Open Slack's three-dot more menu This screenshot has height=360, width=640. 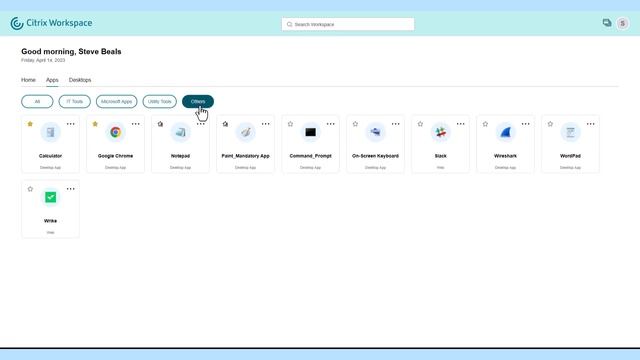(460, 124)
